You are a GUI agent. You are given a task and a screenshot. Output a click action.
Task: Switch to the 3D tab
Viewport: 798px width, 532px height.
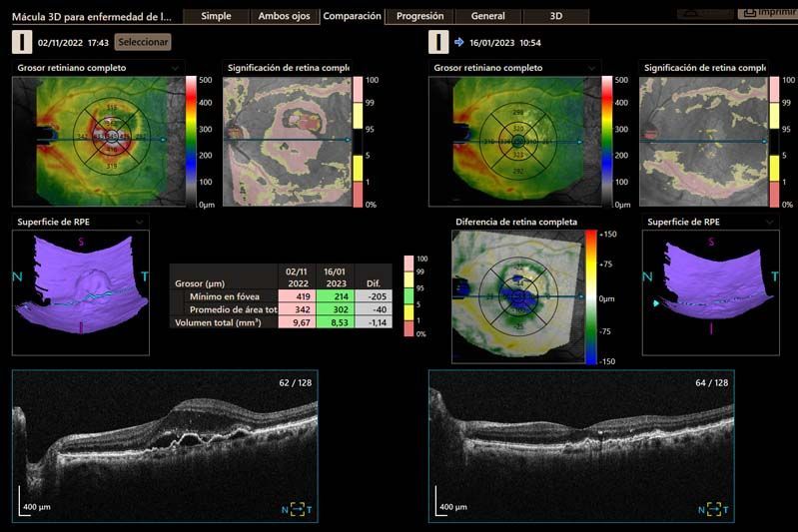pos(555,16)
